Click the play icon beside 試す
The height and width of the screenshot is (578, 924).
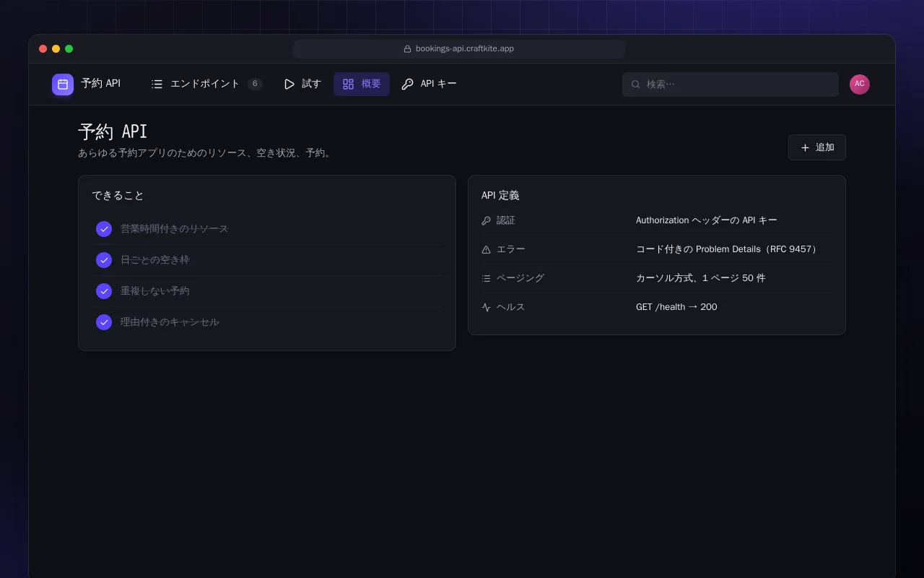289,84
